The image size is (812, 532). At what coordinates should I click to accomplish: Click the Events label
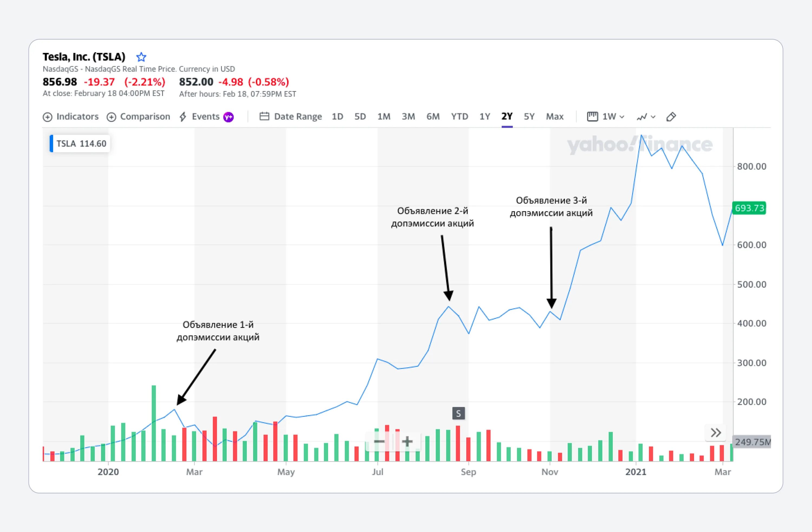tap(205, 117)
